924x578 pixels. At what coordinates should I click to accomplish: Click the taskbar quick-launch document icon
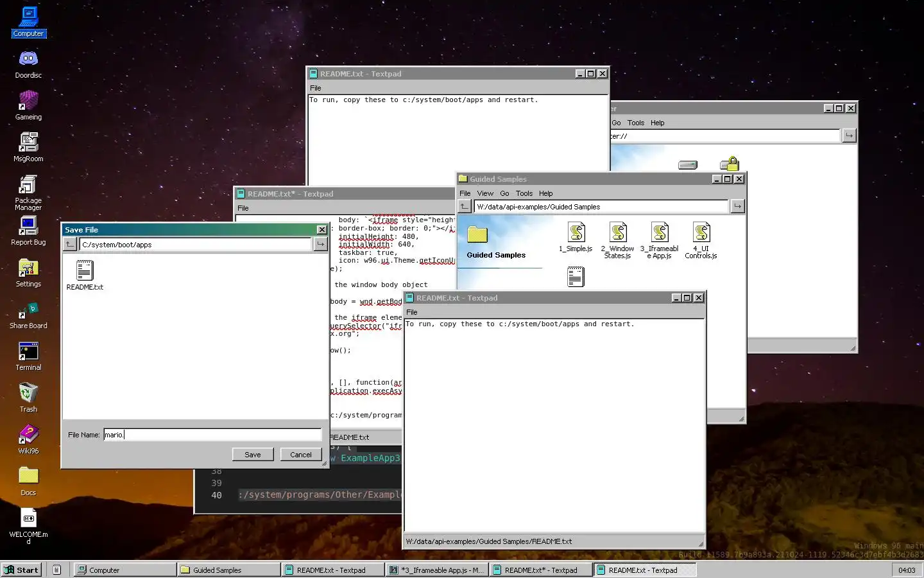click(56, 570)
